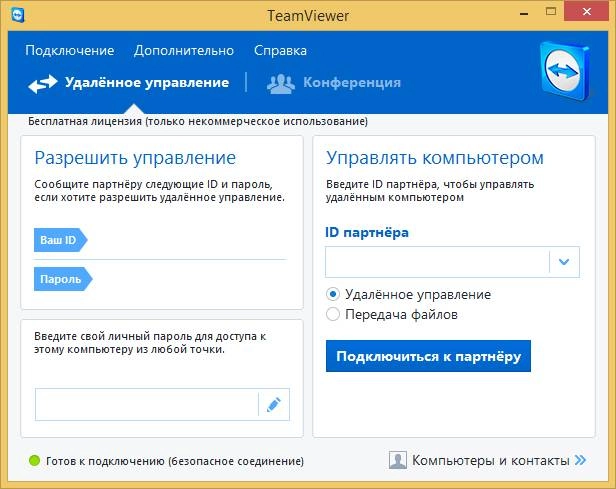This screenshot has height=489, width=616.
Task: Click the Разрешить управление heading
Action: 135,158
